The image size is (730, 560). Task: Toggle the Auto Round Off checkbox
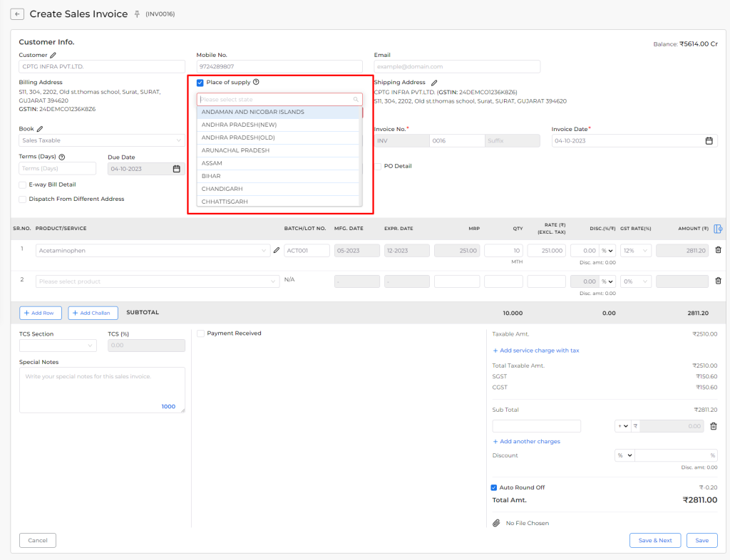[494, 487]
